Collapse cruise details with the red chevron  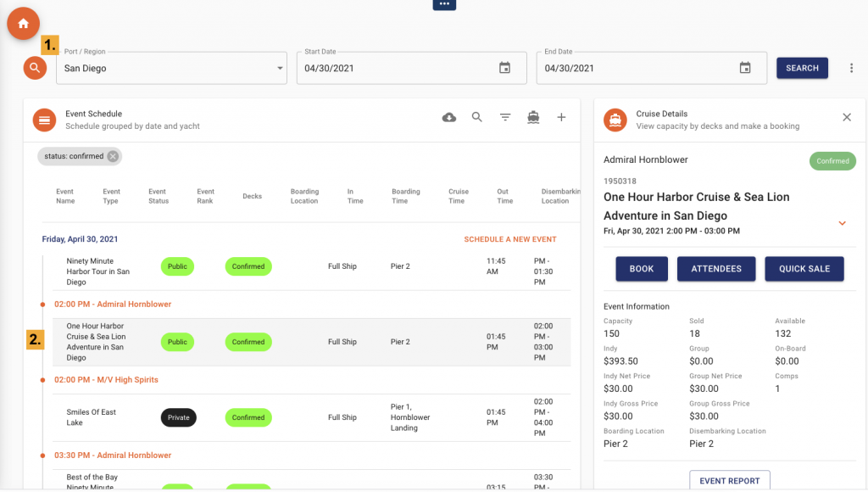coord(842,223)
